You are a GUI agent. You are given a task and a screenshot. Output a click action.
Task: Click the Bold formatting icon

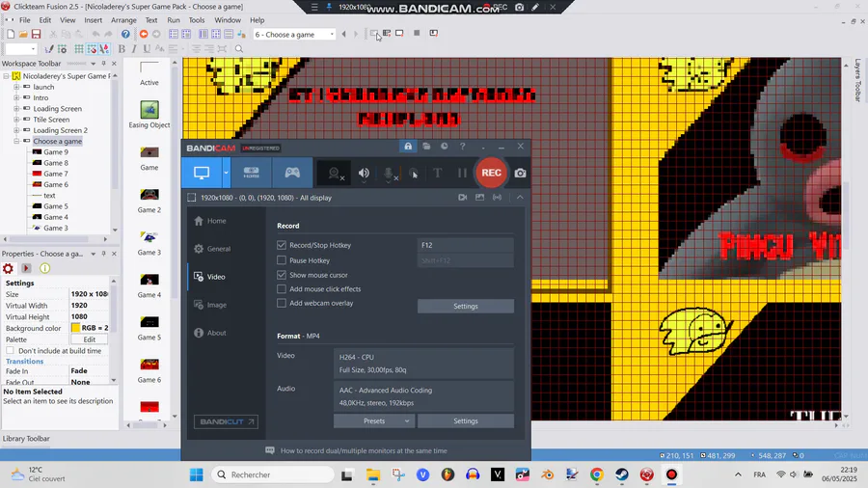122,48
